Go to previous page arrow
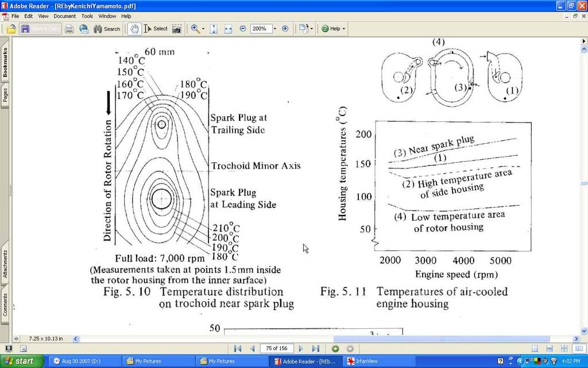 (x=253, y=349)
